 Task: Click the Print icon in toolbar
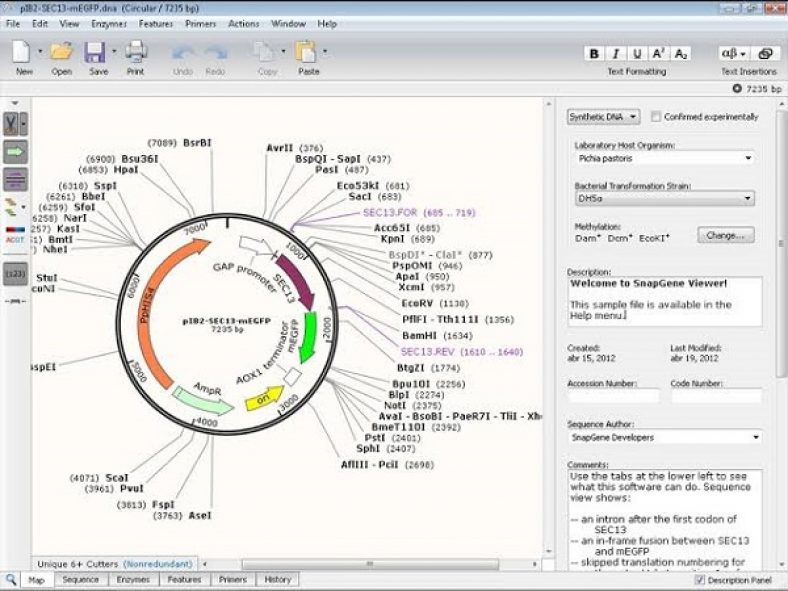point(135,53)
